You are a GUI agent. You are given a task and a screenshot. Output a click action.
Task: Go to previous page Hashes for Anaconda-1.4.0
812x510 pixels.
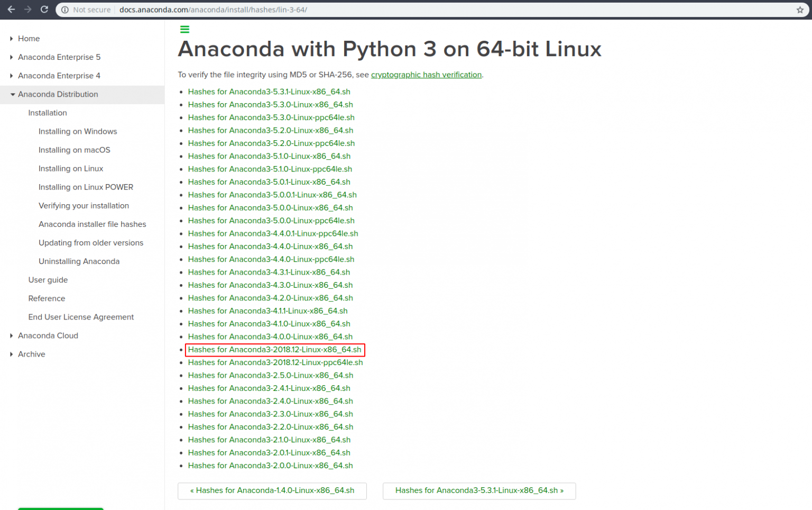click(x=272, y=490)
